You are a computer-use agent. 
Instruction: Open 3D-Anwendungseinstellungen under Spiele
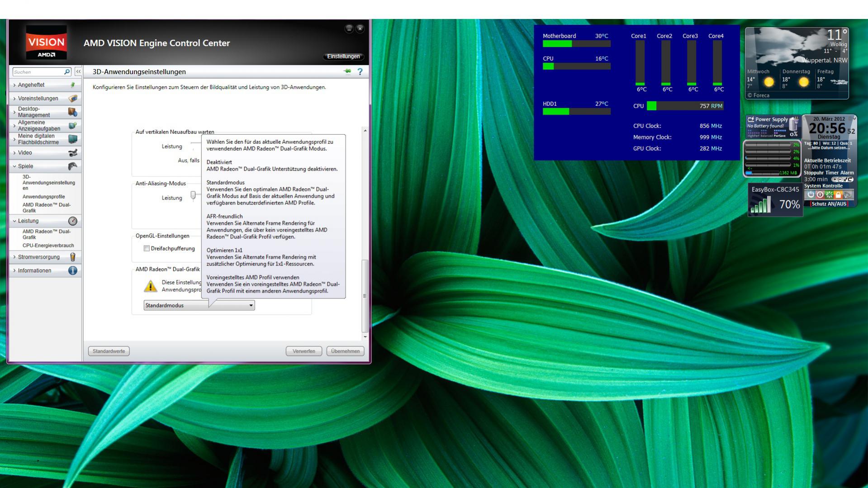(48, 183)
